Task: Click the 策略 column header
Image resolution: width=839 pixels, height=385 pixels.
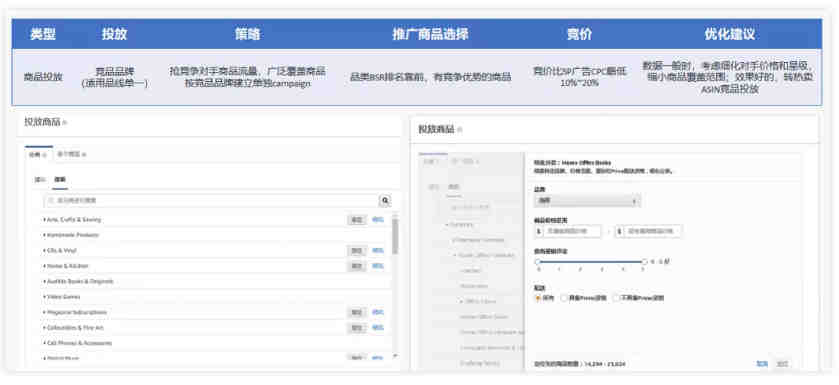Action: coord(247,35)
